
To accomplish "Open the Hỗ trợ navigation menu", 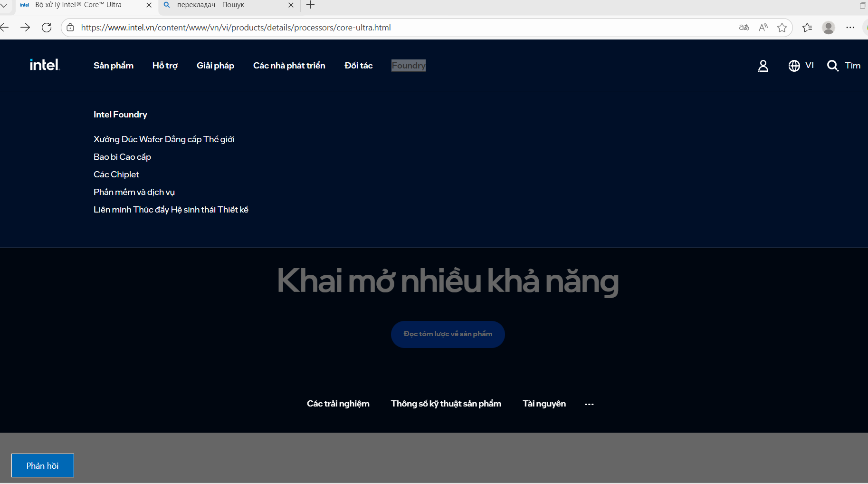I will click(165, 66).
